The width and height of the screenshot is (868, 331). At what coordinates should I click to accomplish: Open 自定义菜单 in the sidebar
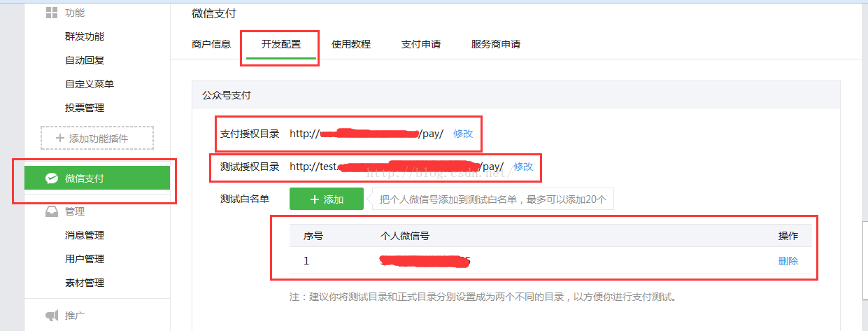tap(90, 84)
